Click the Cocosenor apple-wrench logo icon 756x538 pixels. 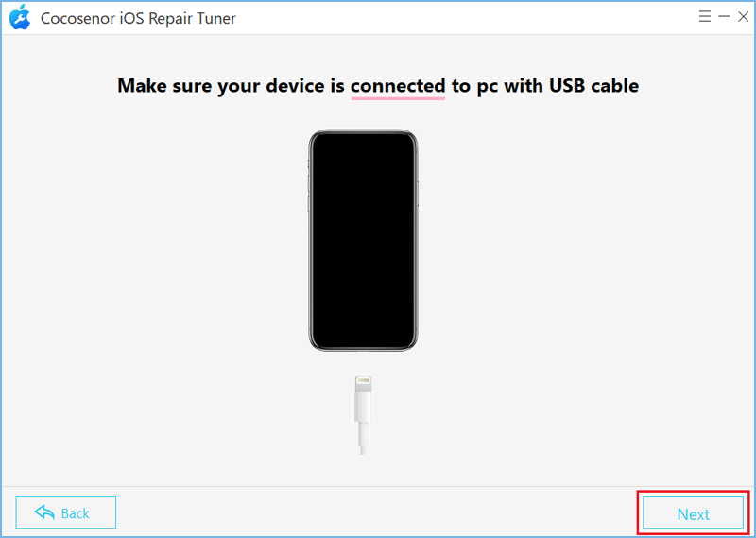20,17
